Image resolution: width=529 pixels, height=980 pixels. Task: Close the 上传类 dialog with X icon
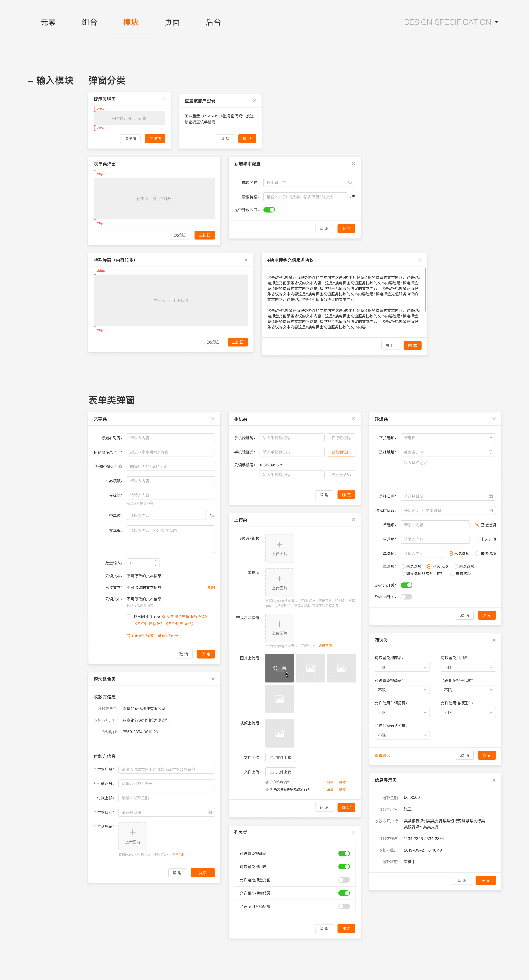coord(353,520)
